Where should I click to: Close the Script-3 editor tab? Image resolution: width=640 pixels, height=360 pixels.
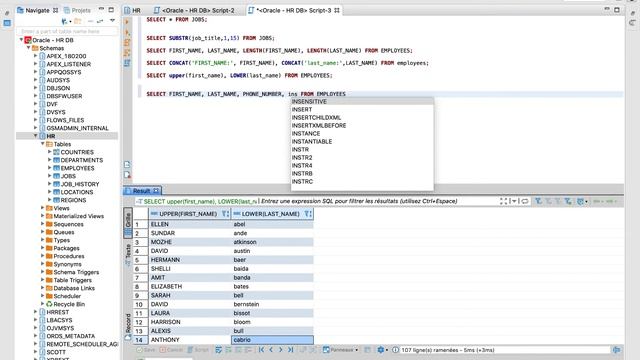[x=337, y=10]
